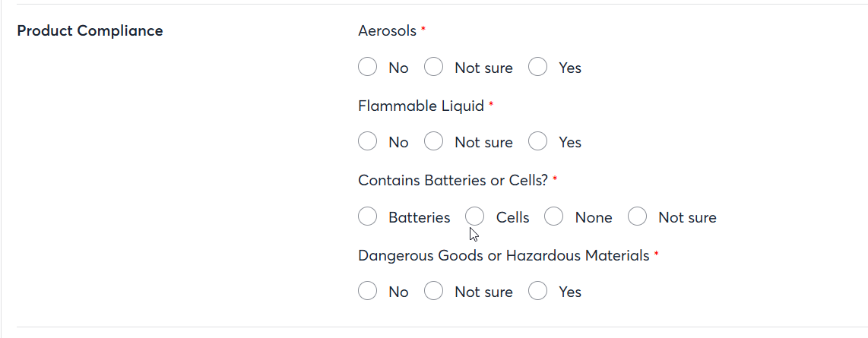Click the Product Compliance section heading
868x338 pixels.
[x=90, y=31]
